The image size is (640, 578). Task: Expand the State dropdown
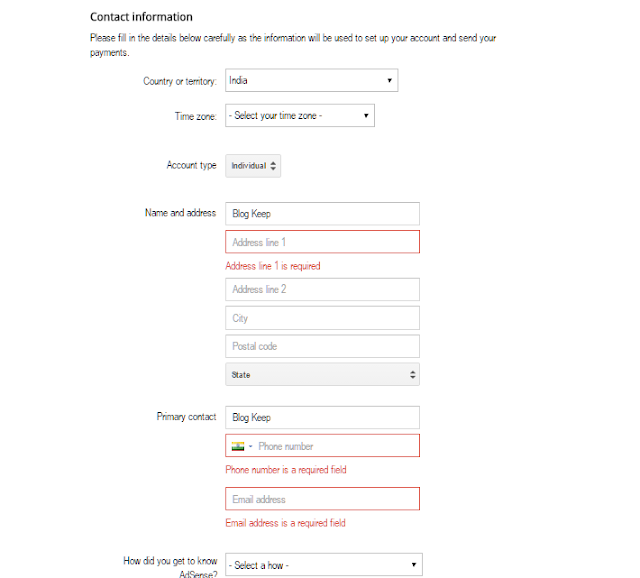click(x=322, y=375)
